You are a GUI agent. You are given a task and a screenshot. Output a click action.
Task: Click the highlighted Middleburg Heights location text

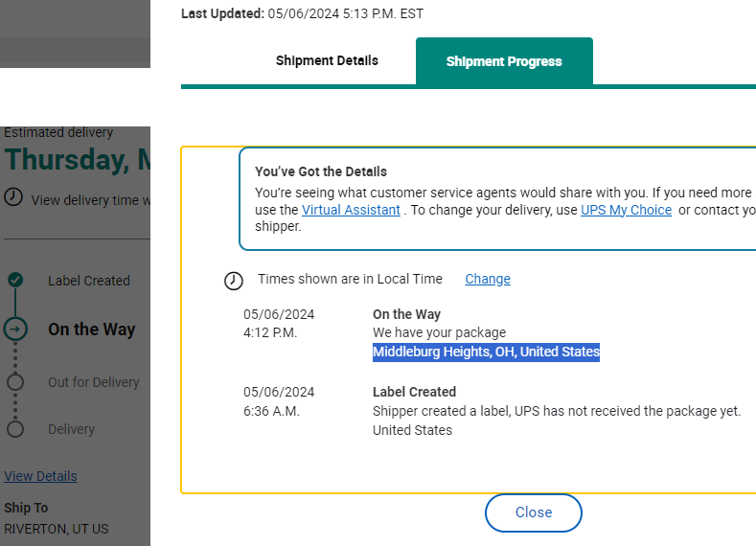click(486, 352)
